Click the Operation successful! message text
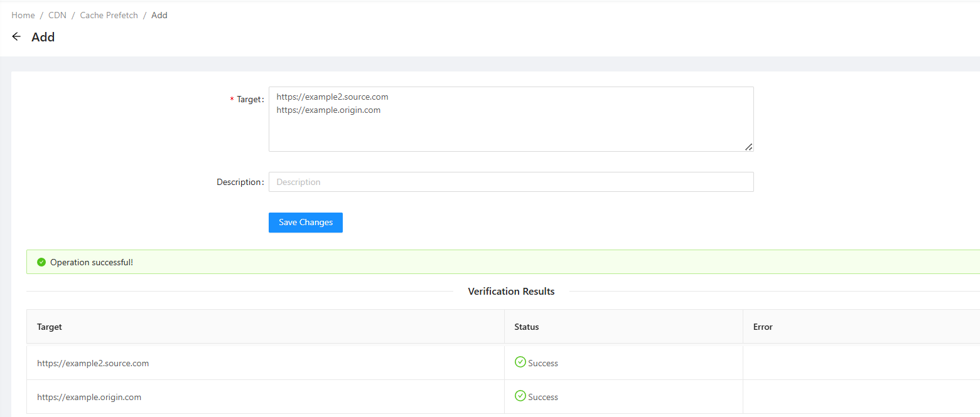The width and height of the screenshot is (980, 417). [x=92, y=262]
